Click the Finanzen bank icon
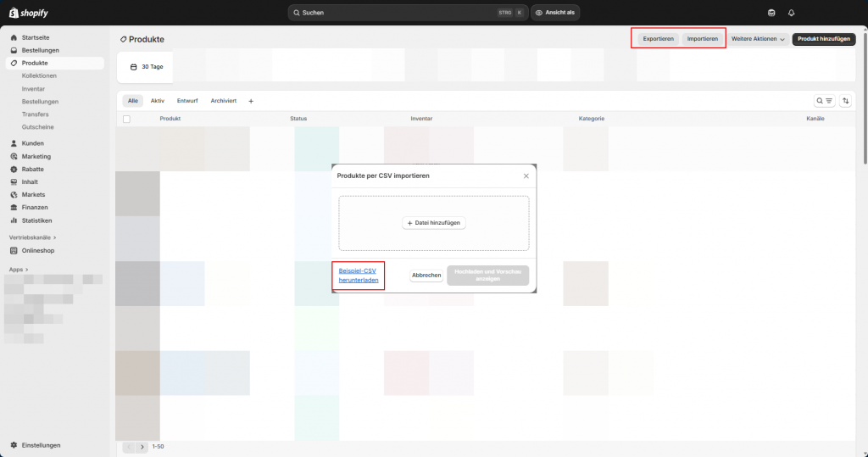Viewport: 868px width, 457px height. coord(14,208)
